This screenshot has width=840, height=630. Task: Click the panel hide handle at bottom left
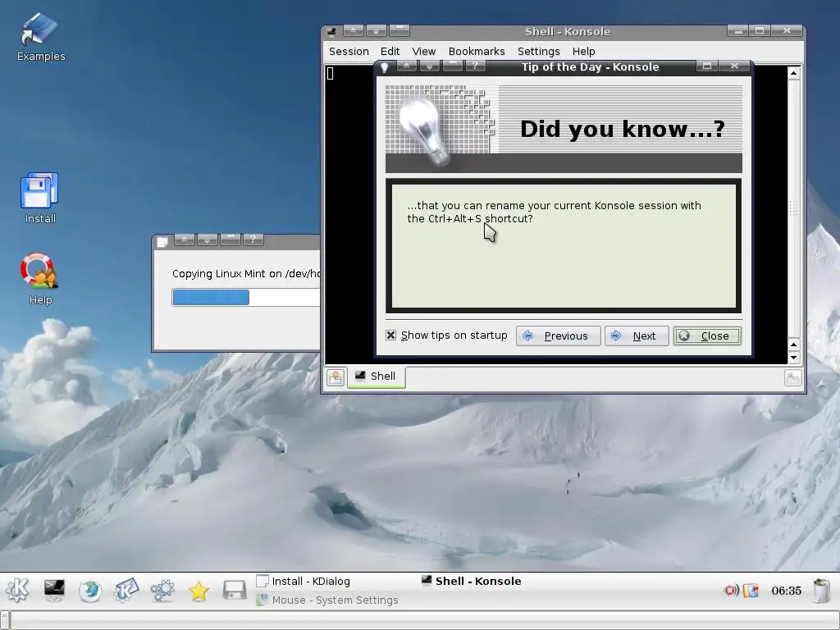[x=5, y=620]
